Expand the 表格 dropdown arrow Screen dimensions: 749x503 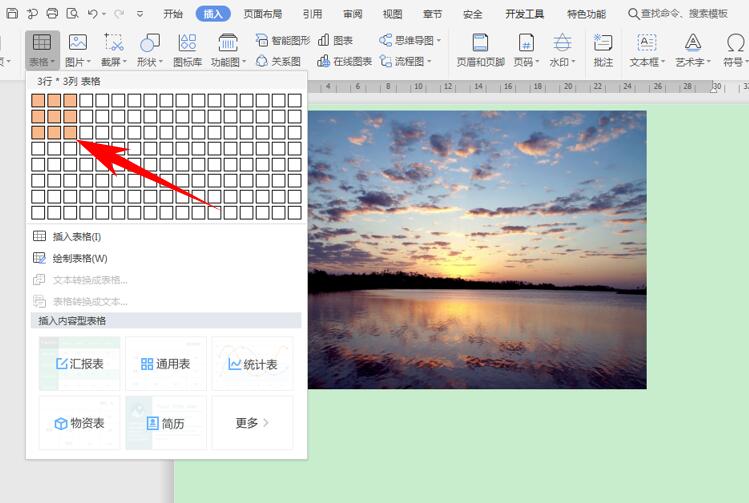tap(52, 62)
